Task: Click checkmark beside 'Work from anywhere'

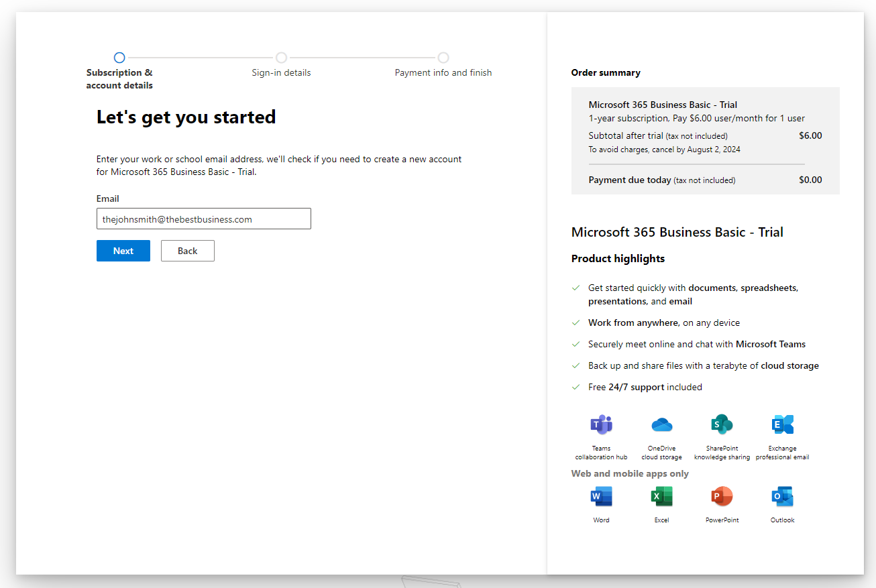Action: 576,322
